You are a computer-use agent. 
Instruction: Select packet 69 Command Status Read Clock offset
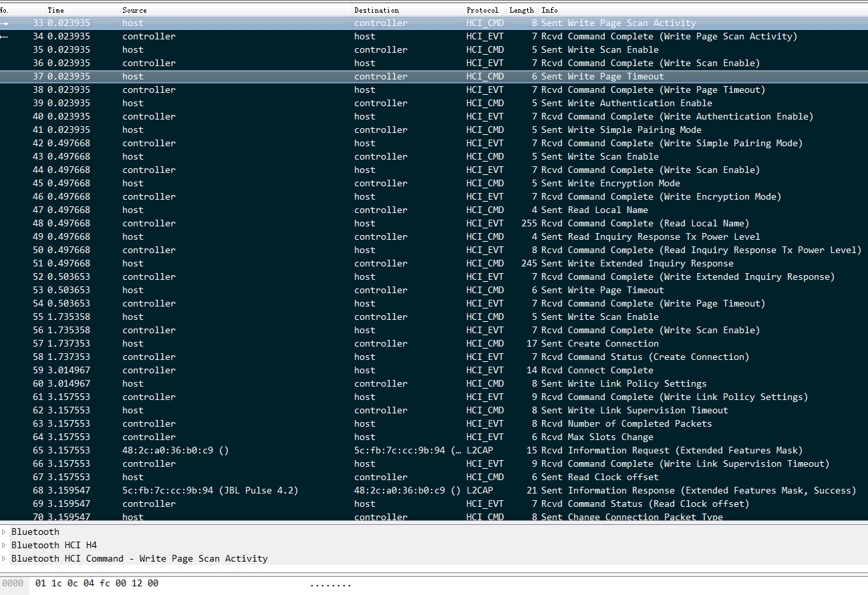(434, 504)
